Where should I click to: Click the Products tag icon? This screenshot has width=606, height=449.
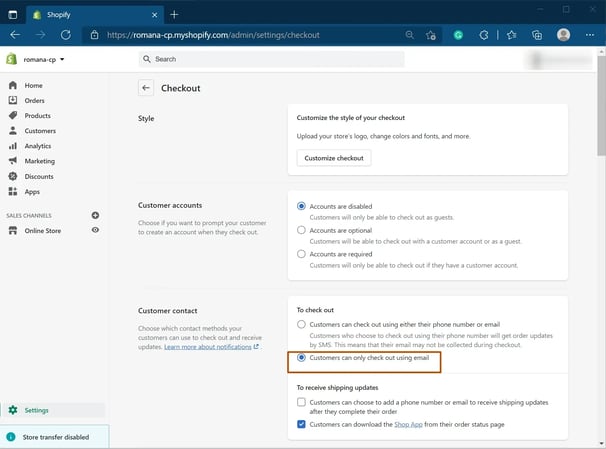[13, 115]
